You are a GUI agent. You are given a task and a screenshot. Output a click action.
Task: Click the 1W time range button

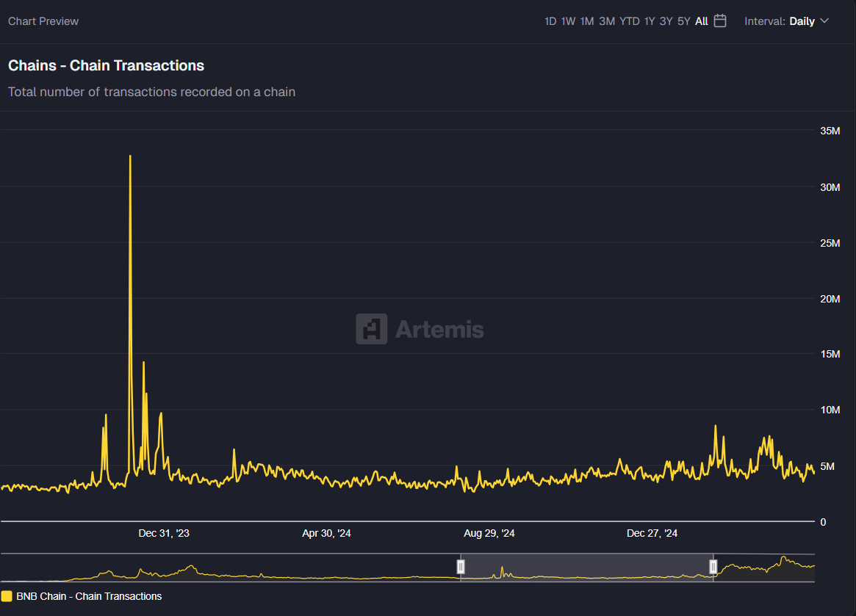click(567, 21)
